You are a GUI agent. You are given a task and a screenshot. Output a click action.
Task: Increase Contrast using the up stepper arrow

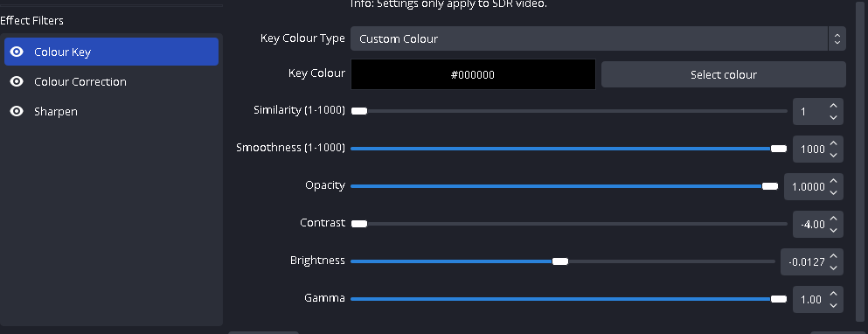(833, 218)
